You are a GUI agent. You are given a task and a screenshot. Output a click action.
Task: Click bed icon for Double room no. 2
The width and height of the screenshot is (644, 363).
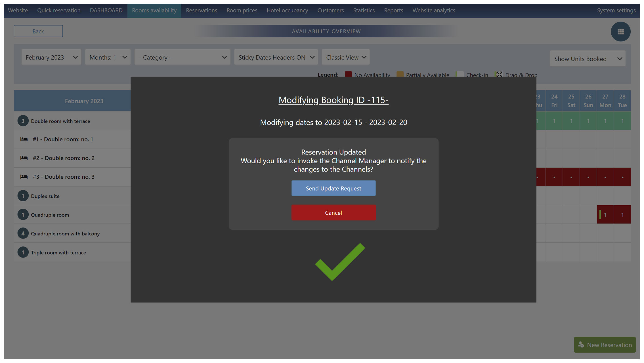[24, 158]
